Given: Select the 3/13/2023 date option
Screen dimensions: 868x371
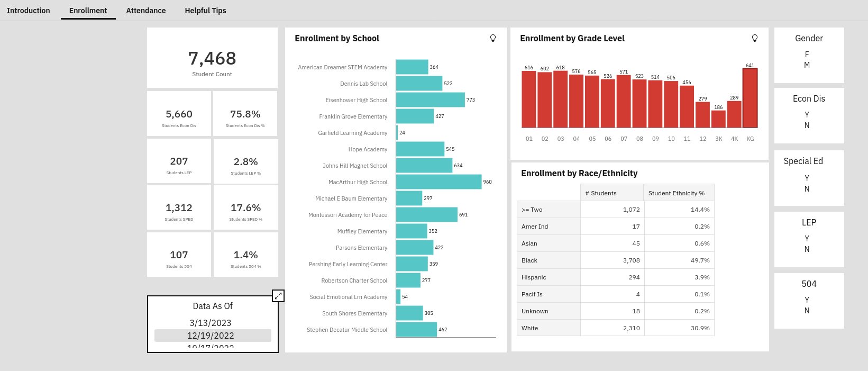Looking at the screenshot, I should click(211, 323).
